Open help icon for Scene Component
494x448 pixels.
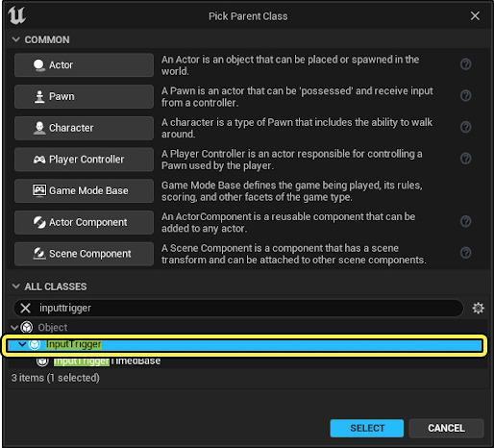(x=465, y=253)
